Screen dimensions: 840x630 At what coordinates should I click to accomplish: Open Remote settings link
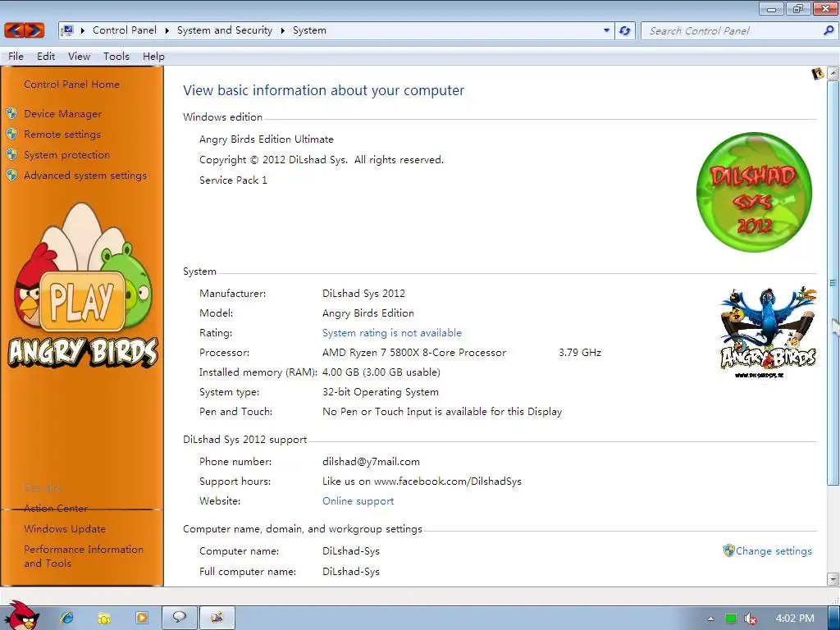point(62,134)
